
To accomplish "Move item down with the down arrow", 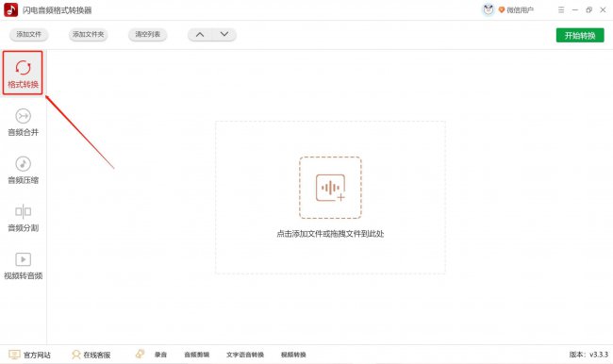I will [x=224, y=34].
